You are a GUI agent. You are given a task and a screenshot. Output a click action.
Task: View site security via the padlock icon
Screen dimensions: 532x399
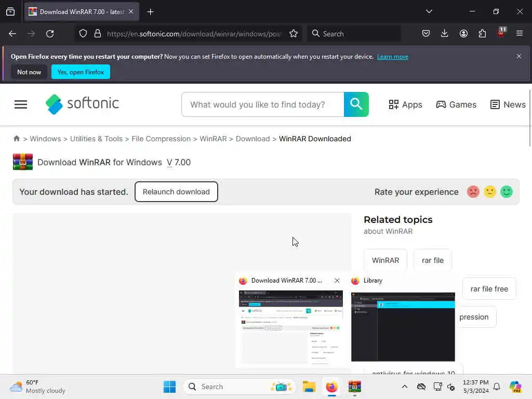(x=98, y=34)
